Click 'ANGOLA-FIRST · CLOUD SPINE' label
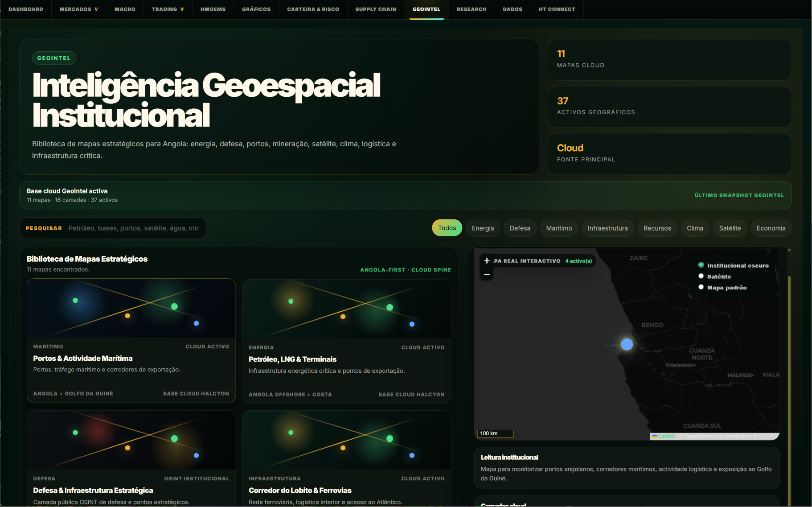Screen dimensions: 812x507 (406, 270)
